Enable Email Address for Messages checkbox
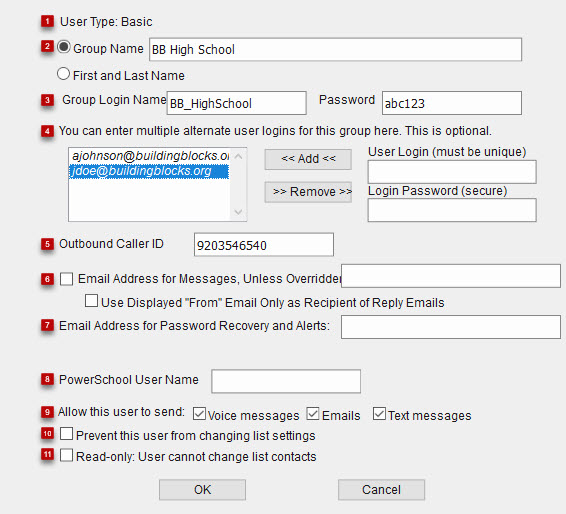The height and width of the screenshot is (514, 566). 66,279
